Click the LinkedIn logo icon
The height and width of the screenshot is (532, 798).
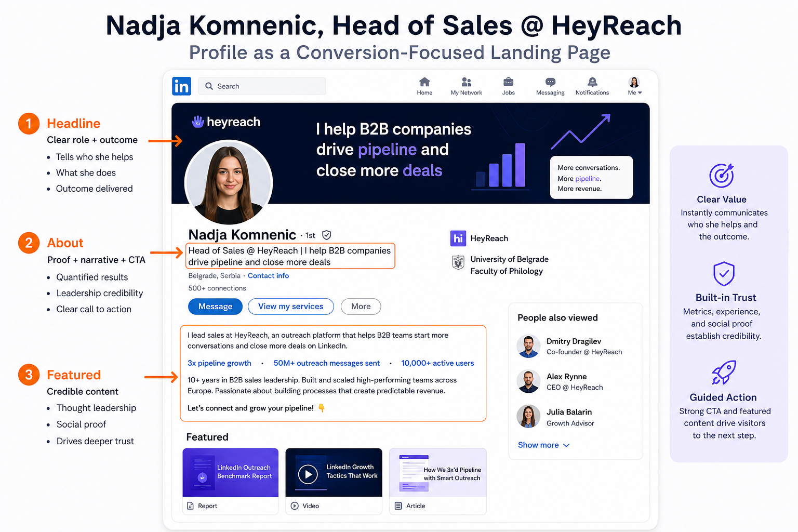[x=181, y=86]
